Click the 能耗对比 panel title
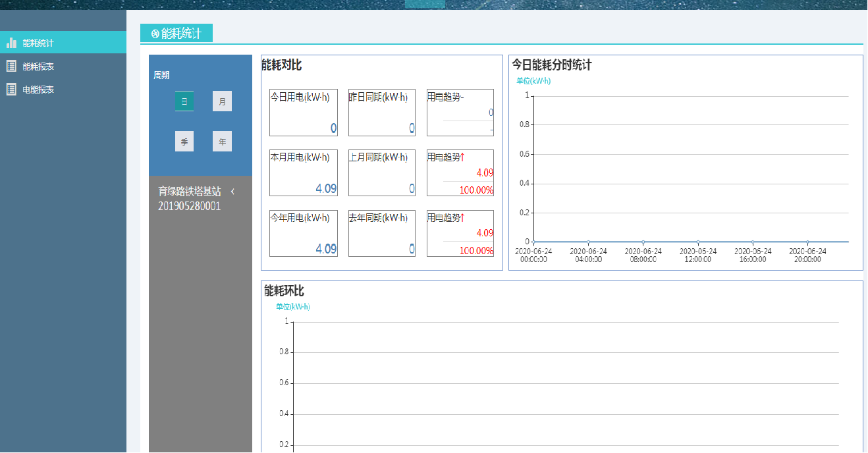Viewport: 868px width, 453px height. [x=282, y=65]
